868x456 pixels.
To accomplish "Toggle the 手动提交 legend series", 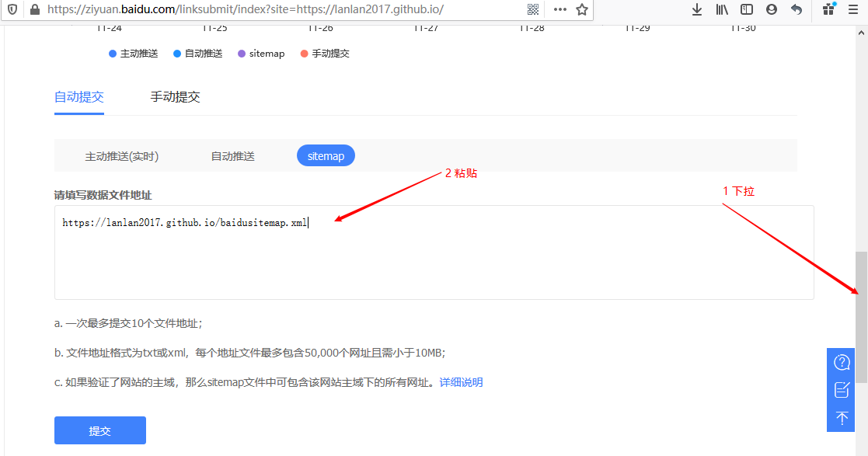I will tap(325, 54).
